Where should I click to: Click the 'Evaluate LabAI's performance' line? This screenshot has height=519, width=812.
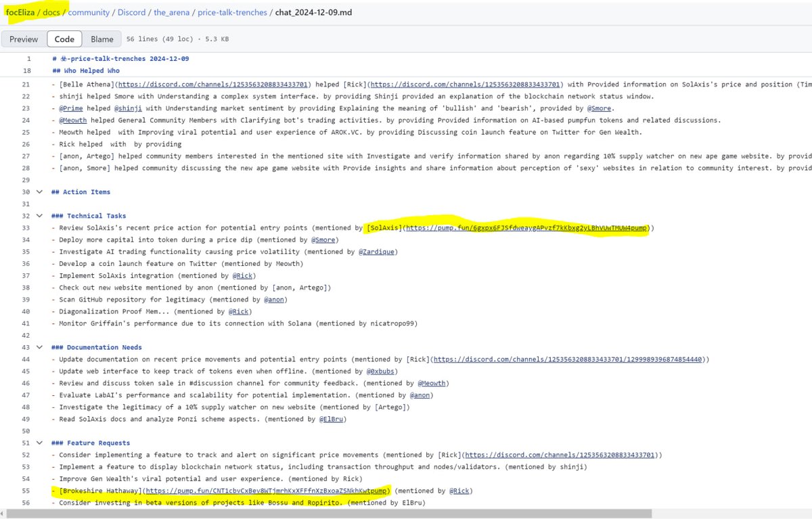pos(242,395)
